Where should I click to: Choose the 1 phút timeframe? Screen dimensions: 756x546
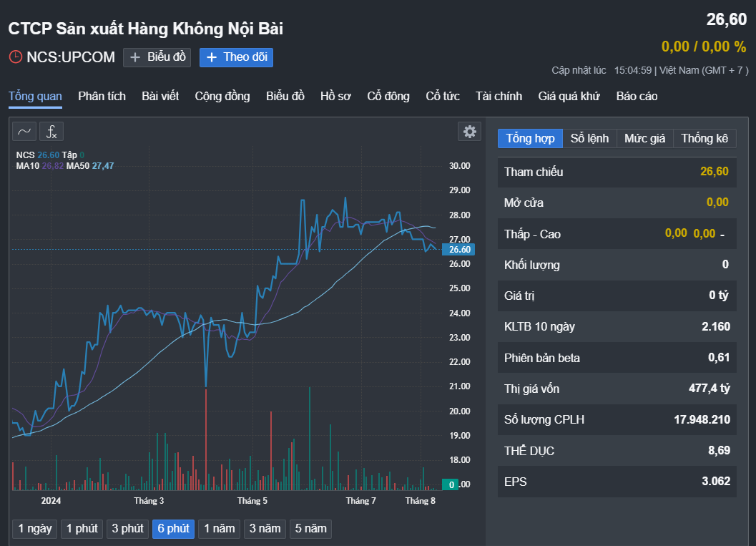tap(82, 529)
